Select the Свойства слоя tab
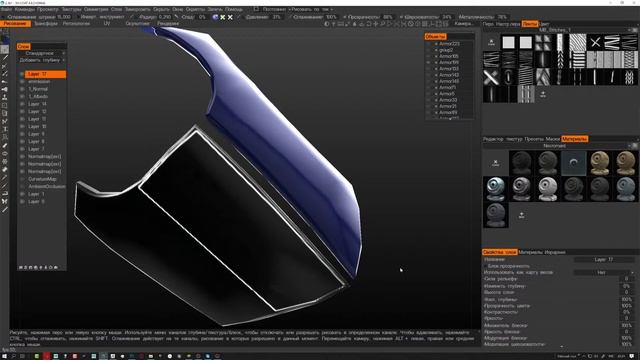The width and height of the screenshot is (640, 360). point(500,252)
